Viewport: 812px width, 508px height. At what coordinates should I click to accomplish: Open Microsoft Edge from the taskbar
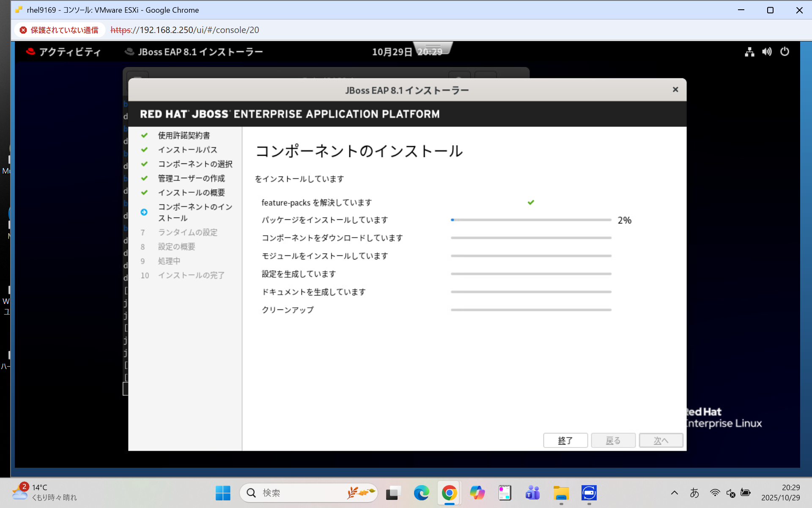click(x=421, y=493)
